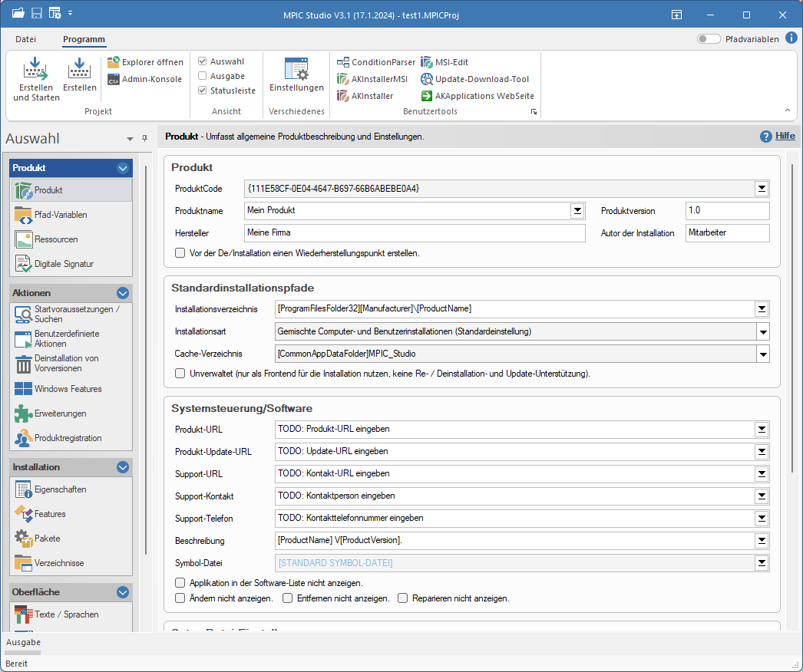This screenshot has width=803, height=672.
Task: Toggle the Pfadvariablen switch
Action: 709,39
